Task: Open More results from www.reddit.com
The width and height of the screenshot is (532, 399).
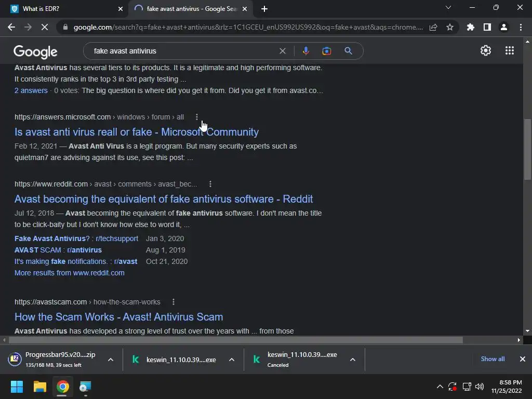Action: [69, 273]
